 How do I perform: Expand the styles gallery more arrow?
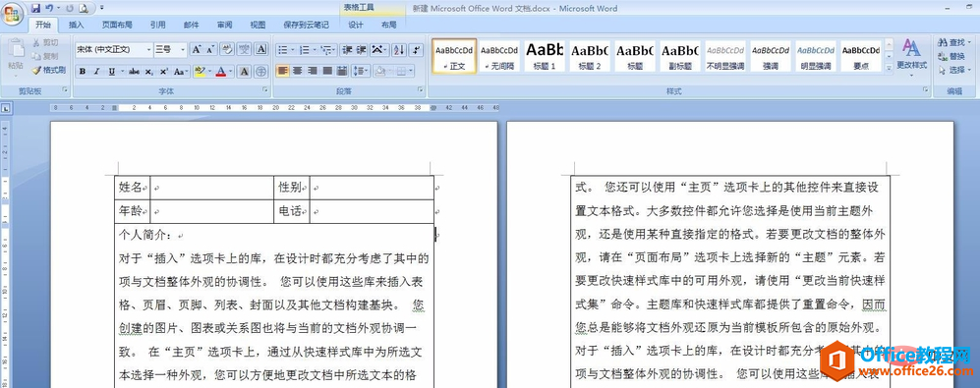pyautogui.click(x=889, y=69)
